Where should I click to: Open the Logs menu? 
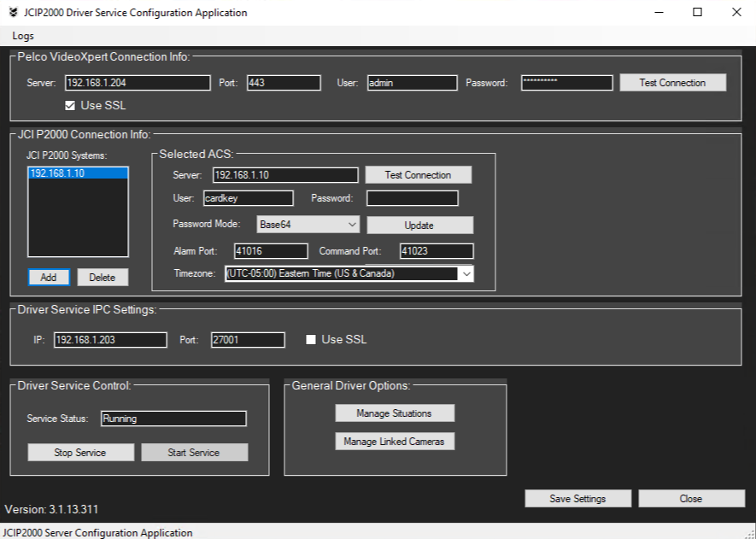[x=21, y=36]
